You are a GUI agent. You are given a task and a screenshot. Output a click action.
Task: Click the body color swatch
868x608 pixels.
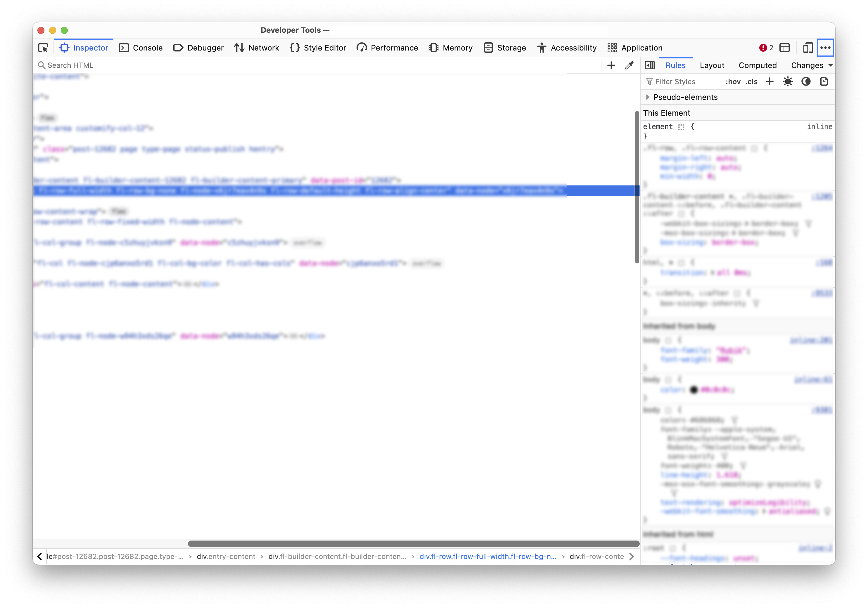click(694, 390)
